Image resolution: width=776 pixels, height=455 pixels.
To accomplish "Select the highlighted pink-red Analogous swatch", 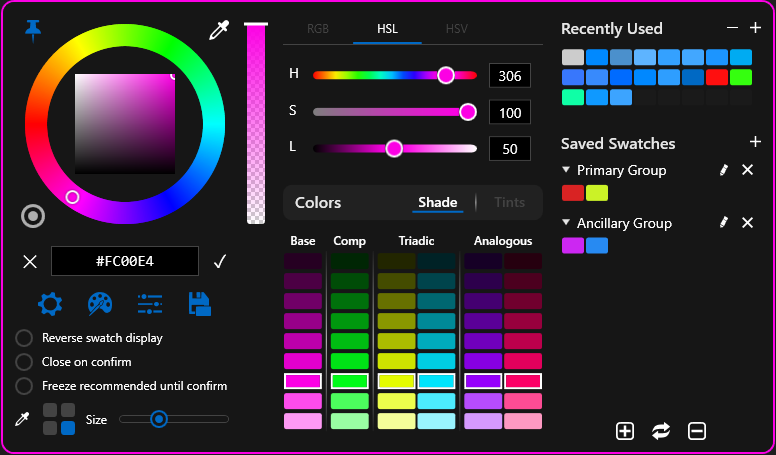I will 523,381.
